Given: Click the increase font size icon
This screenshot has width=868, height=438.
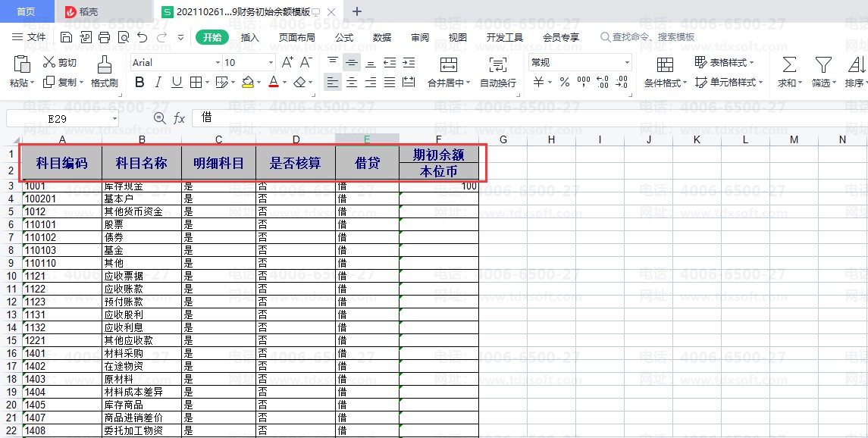Looking at the screenshot, I should [287, 62].
